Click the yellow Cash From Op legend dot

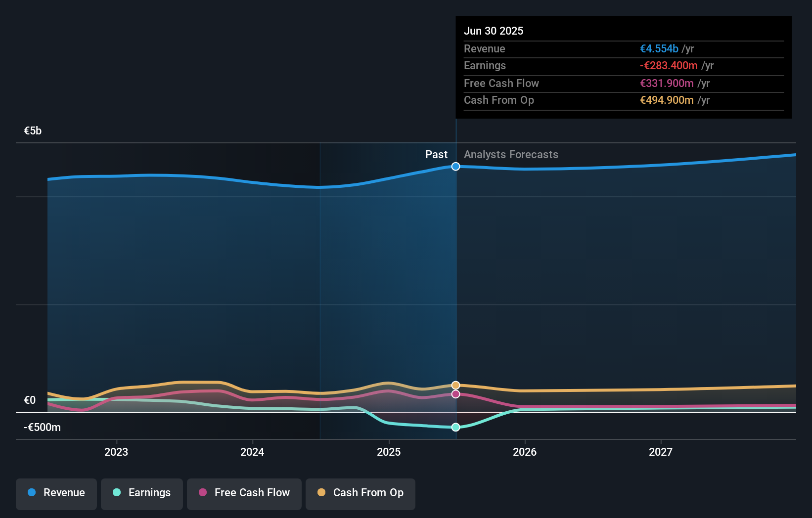[x=322, y=493]
